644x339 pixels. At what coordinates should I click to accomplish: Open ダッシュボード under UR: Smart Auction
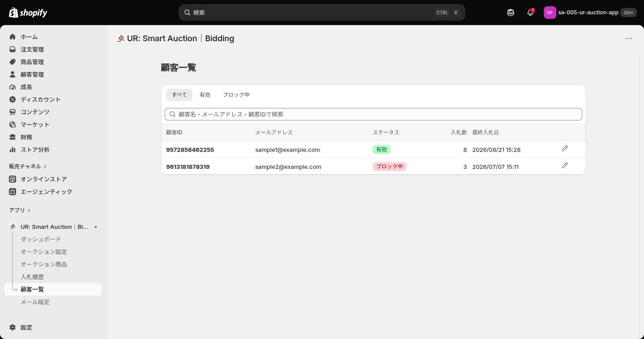tap(41, 239)
